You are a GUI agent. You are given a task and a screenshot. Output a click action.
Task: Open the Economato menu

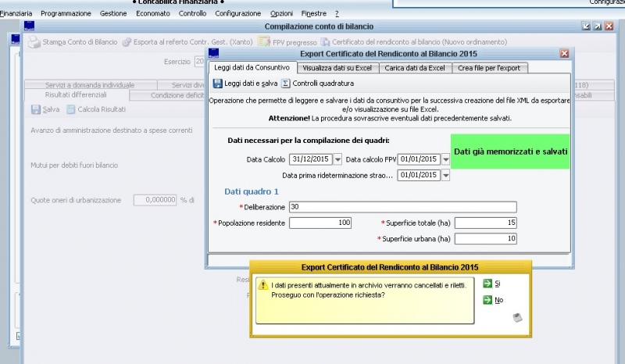coord(153,13)
